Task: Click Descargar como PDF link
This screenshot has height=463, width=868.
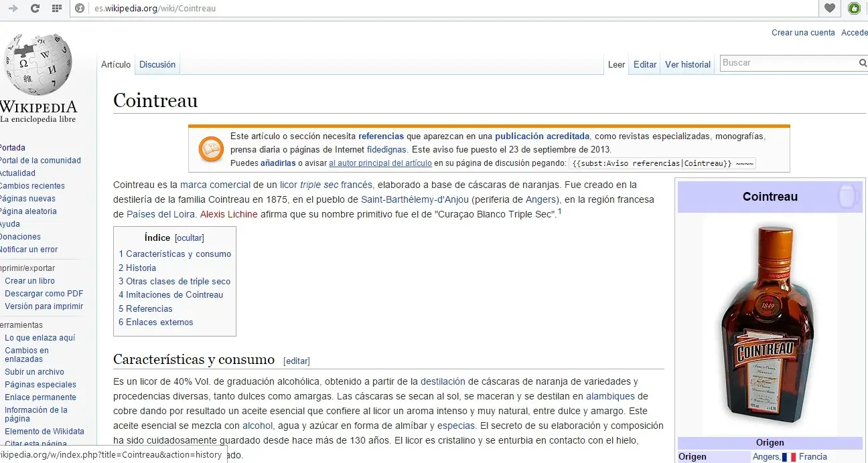Action: click(44, 294)
